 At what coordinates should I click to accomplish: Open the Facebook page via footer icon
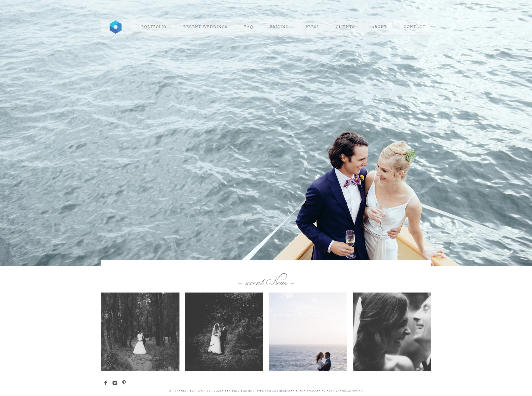coord(106,382)
